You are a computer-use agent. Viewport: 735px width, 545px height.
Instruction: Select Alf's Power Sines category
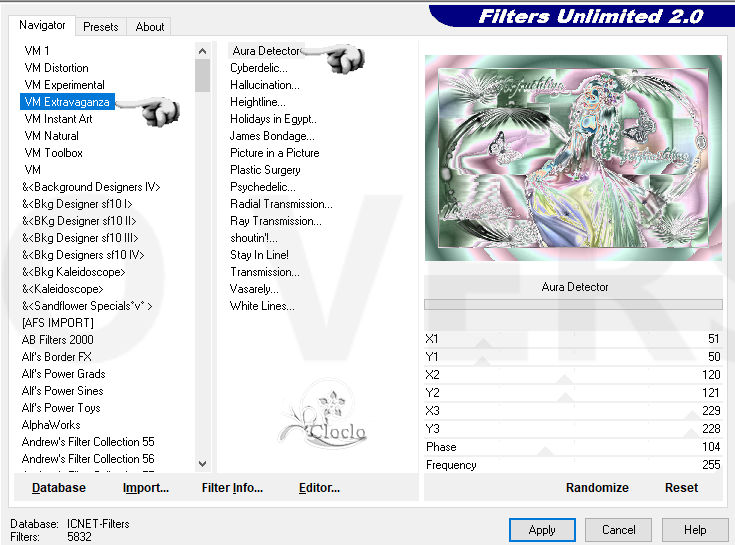click(x=62, y=391)
